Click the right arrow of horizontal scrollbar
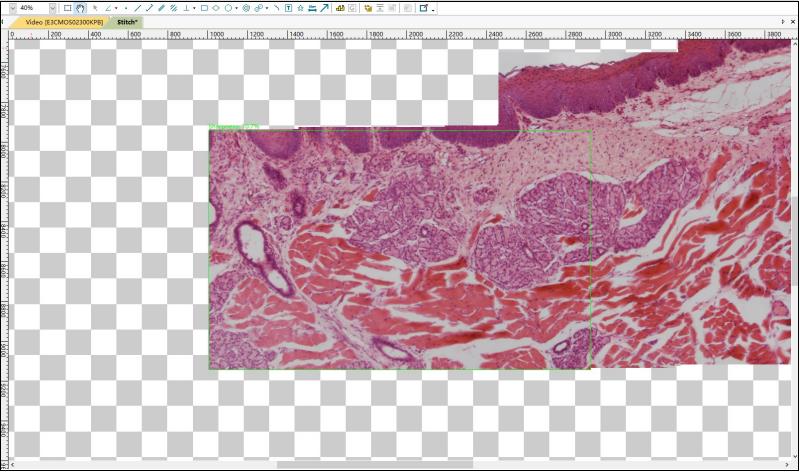The width and height of the screenshot is (800, 473). tap(783, 464)
